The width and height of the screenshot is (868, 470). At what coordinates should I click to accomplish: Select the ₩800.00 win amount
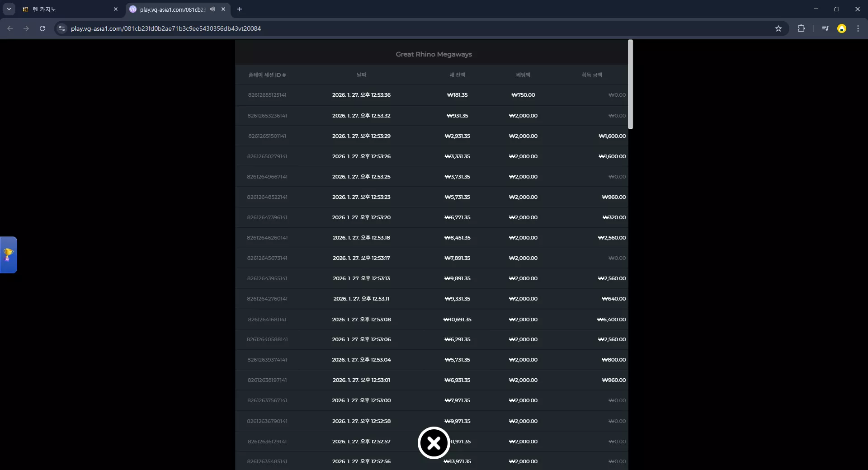(x=613, y=360)
